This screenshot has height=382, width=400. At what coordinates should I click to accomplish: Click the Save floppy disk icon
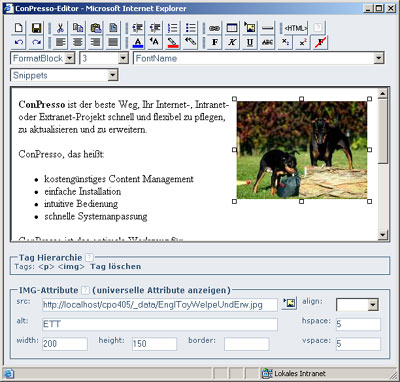pos(36,28)
